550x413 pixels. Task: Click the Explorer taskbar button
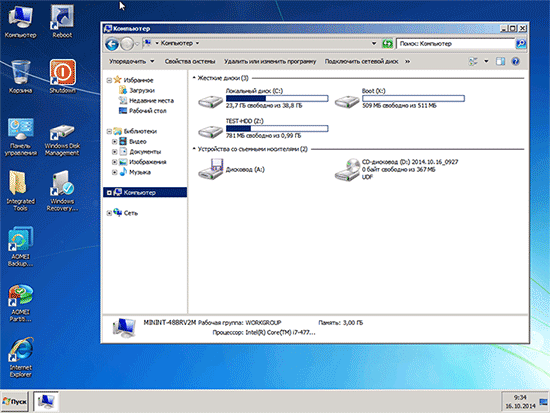click(46, 401)
